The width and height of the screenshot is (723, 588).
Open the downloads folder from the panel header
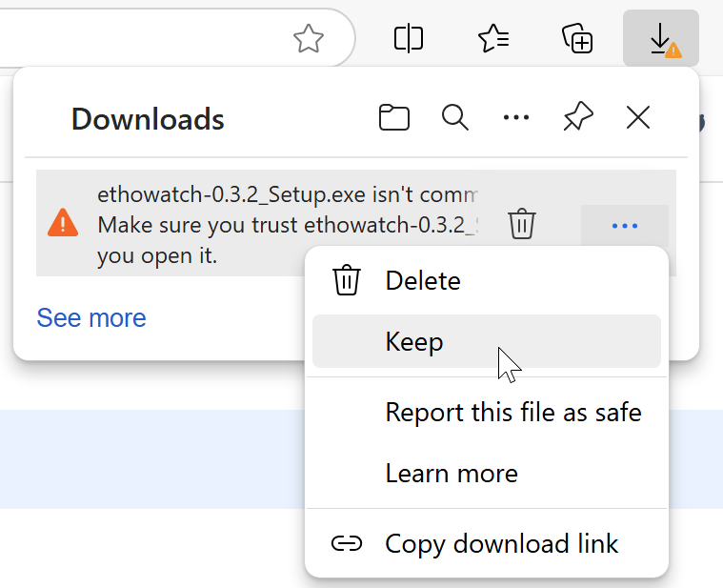394,118
